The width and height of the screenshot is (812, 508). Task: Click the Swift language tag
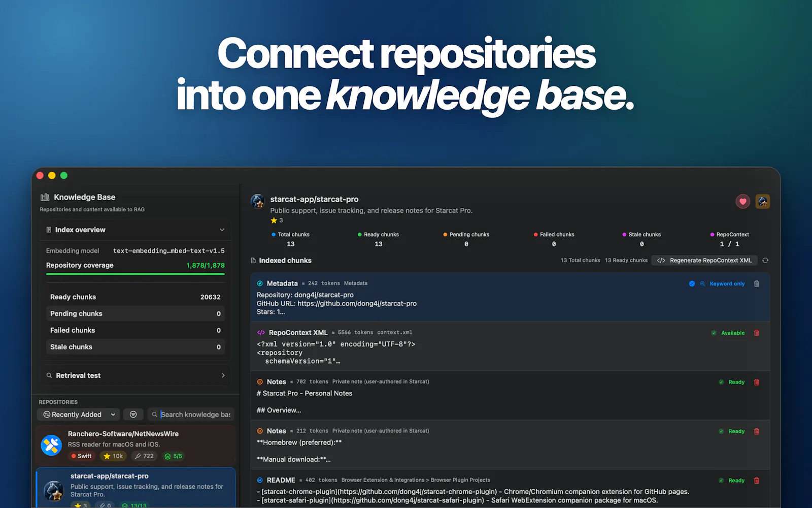tap(82, 456)
